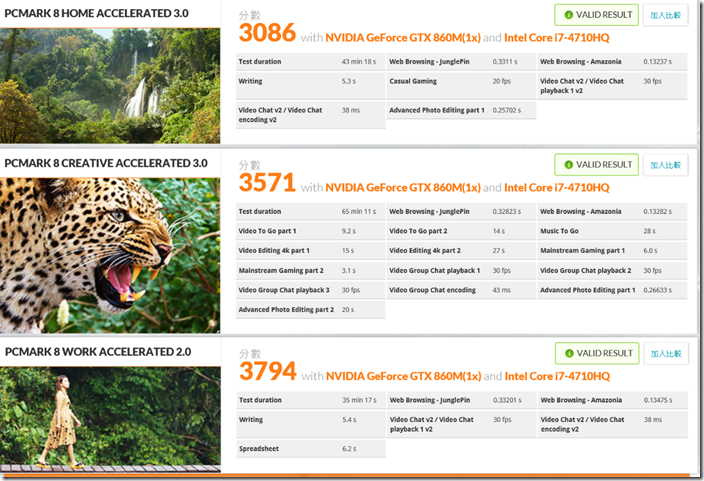Click the 3086 score value
Viewport: 704px width, 481px height.
267,33
